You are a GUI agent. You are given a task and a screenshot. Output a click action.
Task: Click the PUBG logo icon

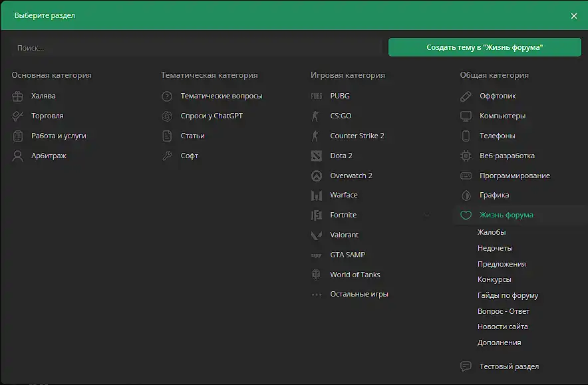pos(317,96)
